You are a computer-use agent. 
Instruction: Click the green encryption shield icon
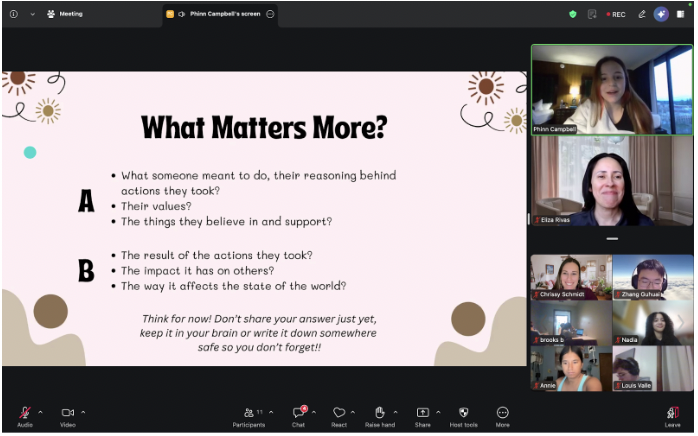pyautogui.click(x=573, y=14)
